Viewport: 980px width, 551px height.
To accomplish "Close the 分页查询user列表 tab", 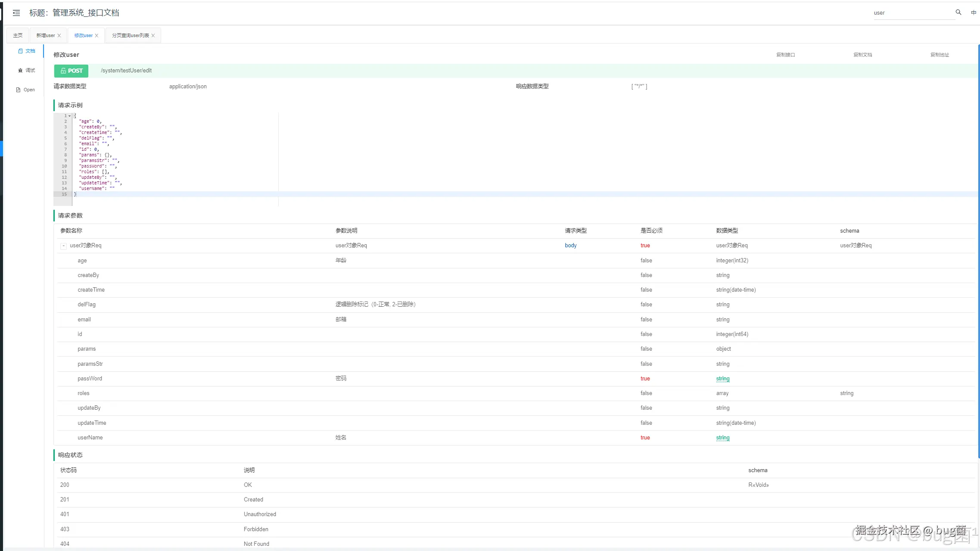I will point(153,36).
